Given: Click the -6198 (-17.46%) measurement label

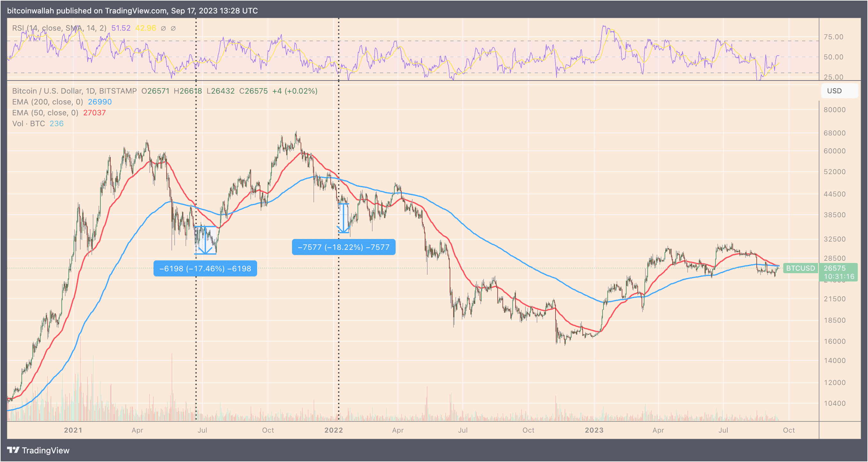Looking at the screenshot, I should (x=205, y=268).
